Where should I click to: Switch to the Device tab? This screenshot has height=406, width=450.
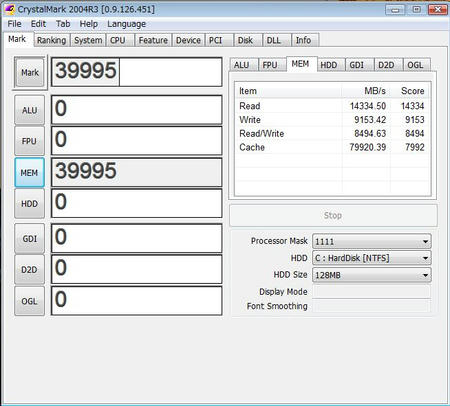click(x=188, y=40)
